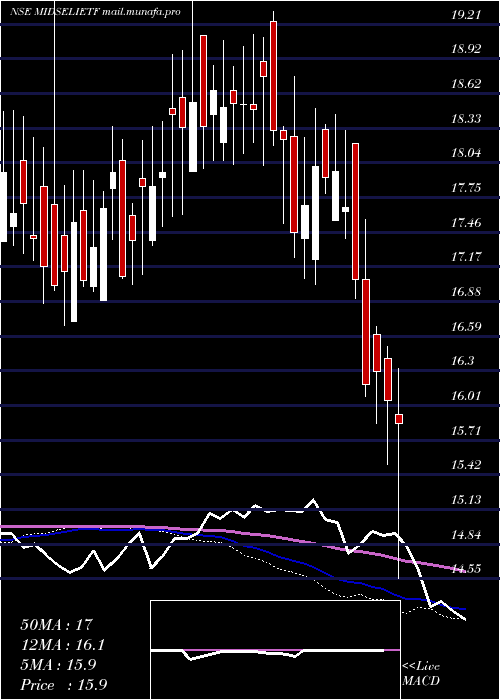This screenshot has width=500, height=700.
Task: Click the 14.55 price axis label
Action: [466, 569]
